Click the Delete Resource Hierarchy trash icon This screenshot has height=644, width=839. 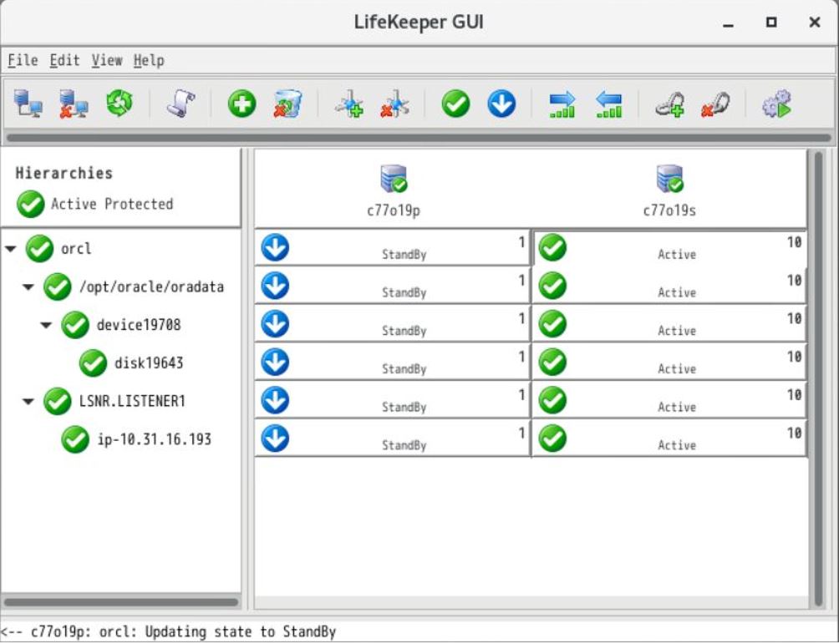(287, 104)
